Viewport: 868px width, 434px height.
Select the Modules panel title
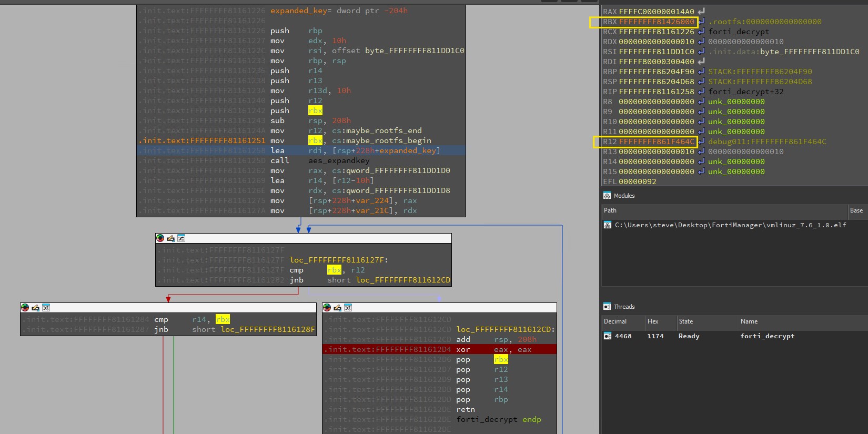pyautogui.click(x=624, y=196)
